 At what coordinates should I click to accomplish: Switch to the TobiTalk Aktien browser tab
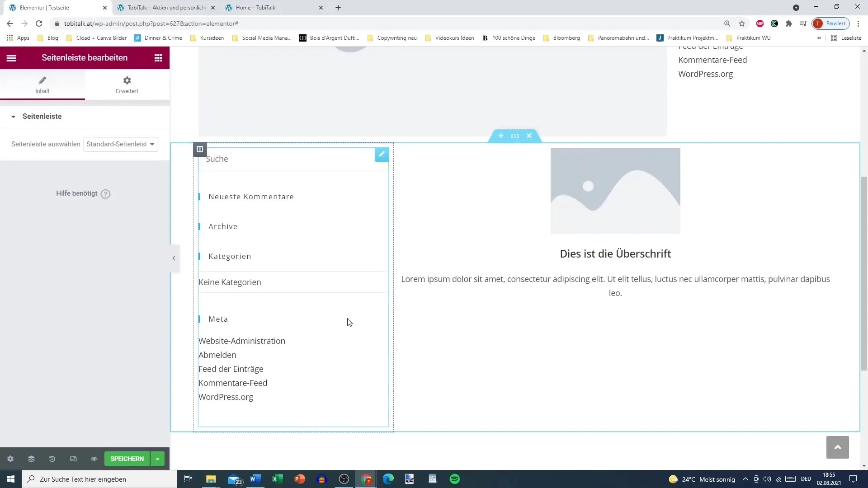point(167,8)
